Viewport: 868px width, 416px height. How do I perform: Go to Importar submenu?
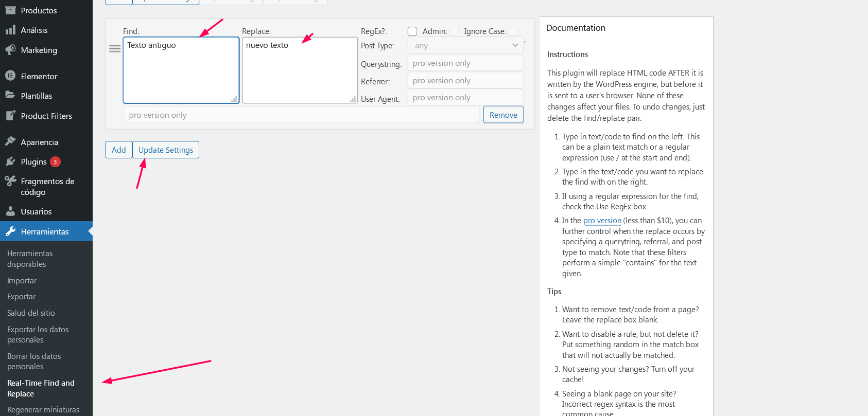[x=22, y=281]
